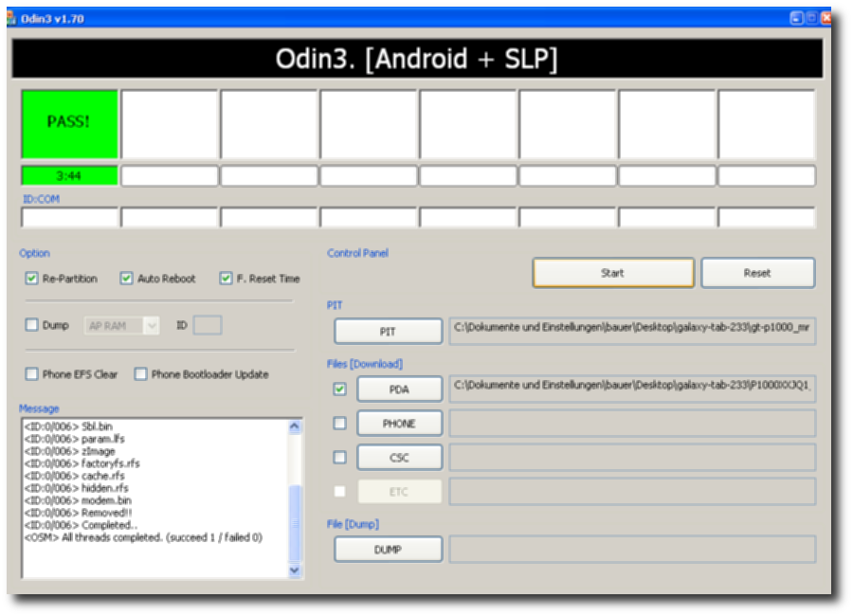Screen dimensions: 853x616
Task: Click the 'Completed..' log line
Action: [x=82, y=525]
